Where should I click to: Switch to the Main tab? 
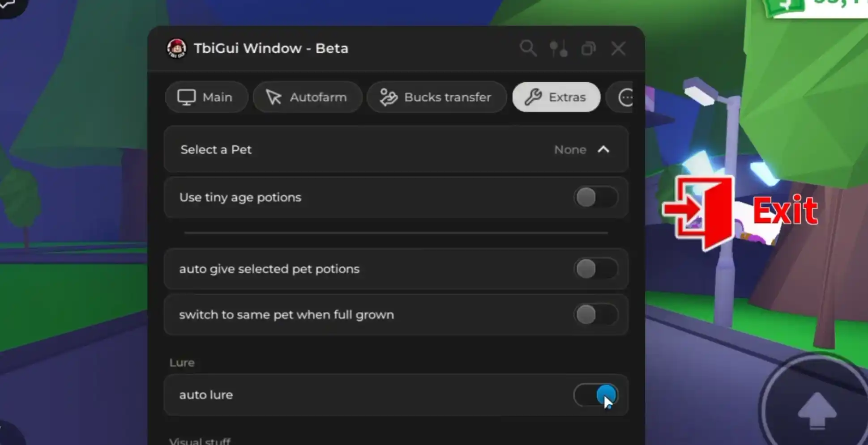point(206,97)
